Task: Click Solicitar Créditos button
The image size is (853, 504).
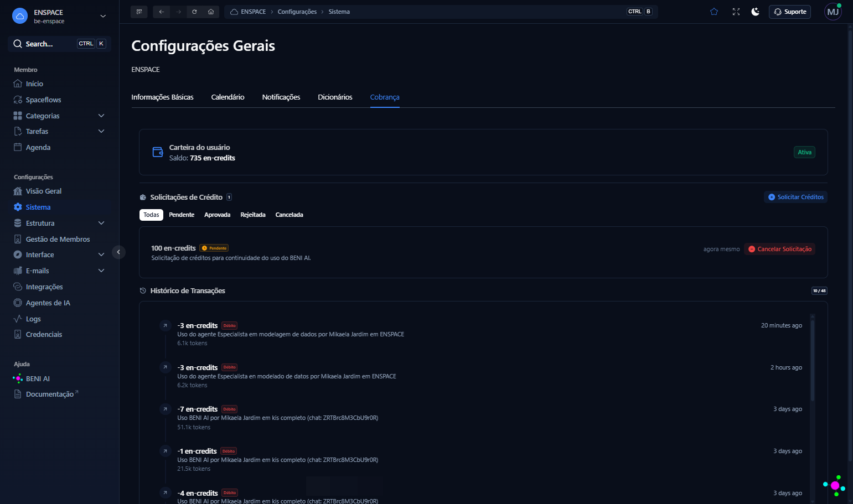Action: (x=795, y=197)
